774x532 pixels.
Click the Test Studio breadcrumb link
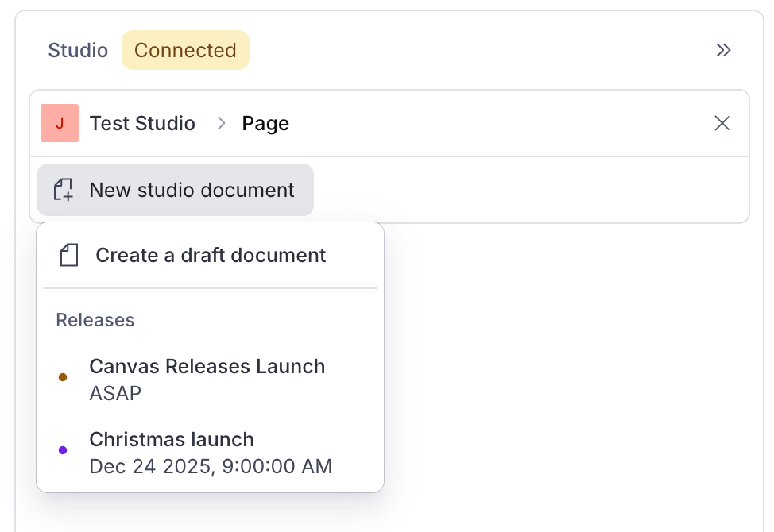[142, 123]
